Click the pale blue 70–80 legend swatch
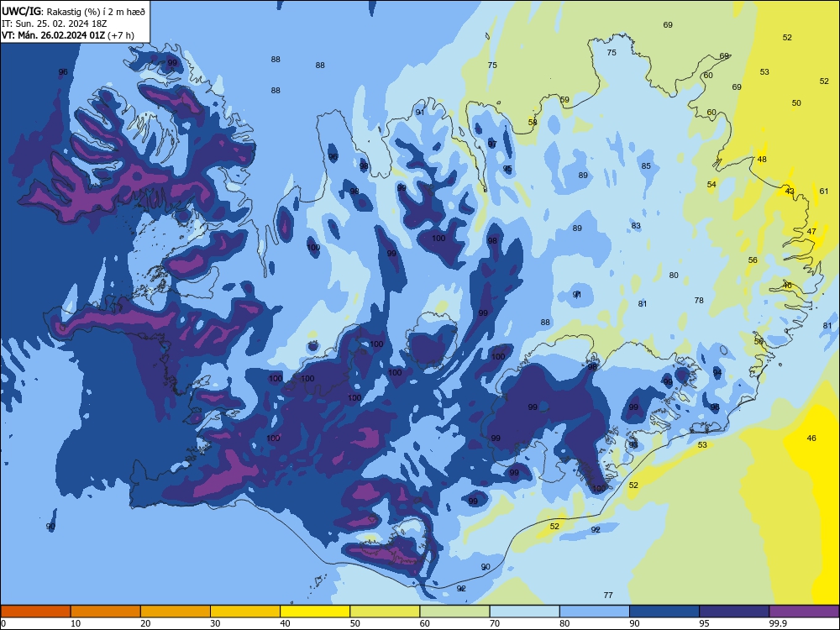Viewport: 840px width, 630px height. (524, 612)
